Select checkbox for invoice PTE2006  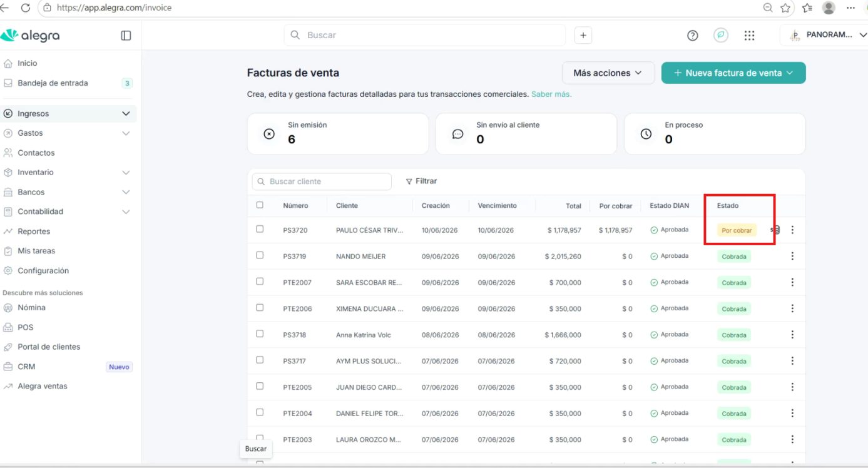tap(260, 308)
